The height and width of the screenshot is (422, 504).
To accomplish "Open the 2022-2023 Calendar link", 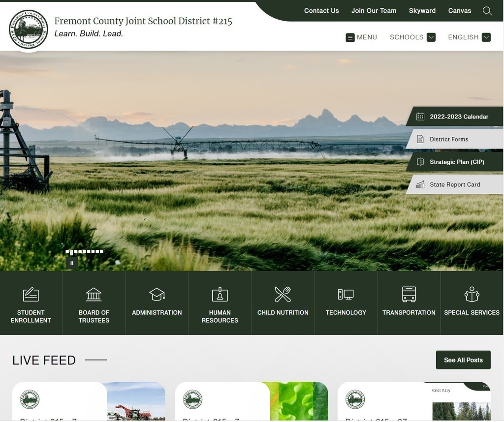I will [458, 117].
